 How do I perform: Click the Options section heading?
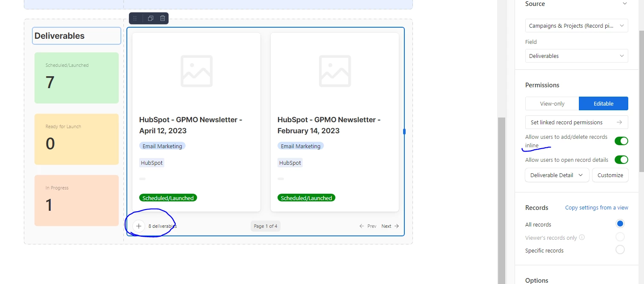click(x=537, y=281)
